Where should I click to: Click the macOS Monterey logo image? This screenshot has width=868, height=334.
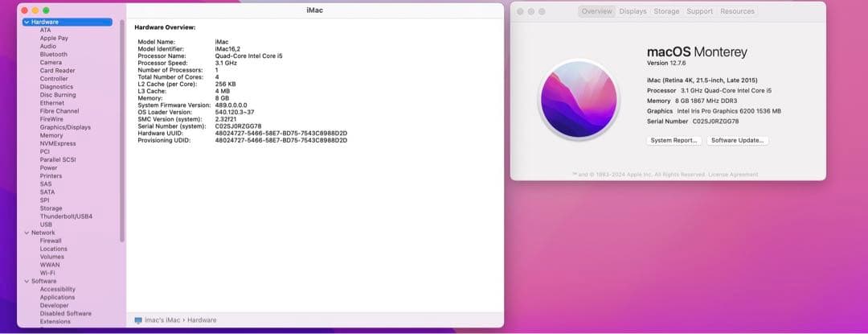click(x=578, y=99)
